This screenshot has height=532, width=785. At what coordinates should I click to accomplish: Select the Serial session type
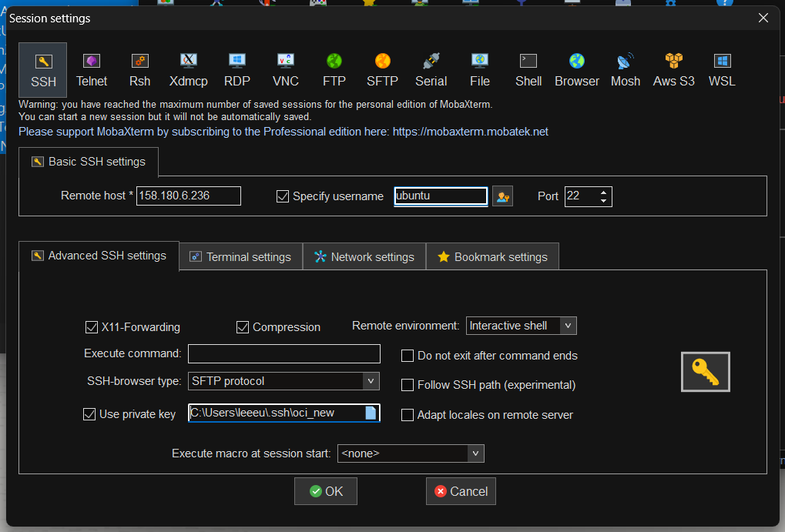431,70
